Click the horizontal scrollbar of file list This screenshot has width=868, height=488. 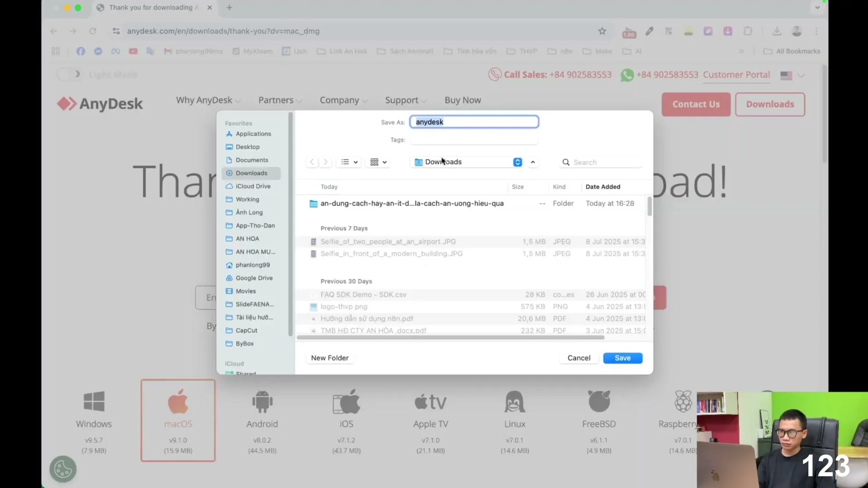pos(450,338)
